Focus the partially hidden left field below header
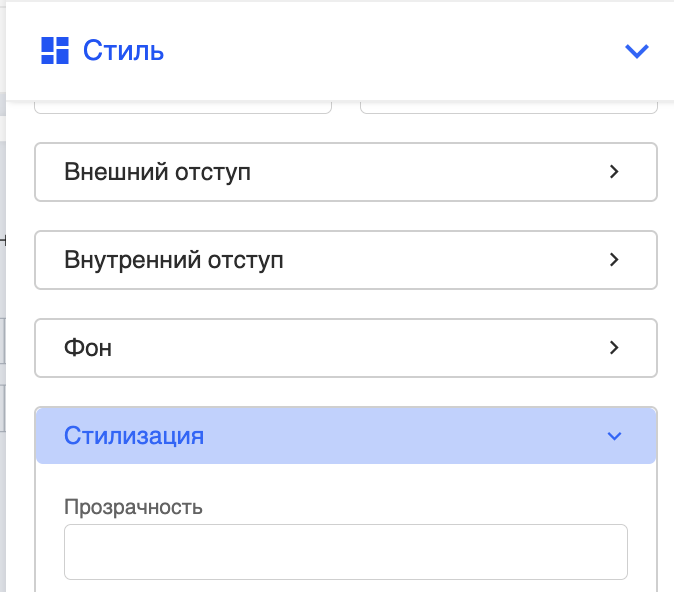The width and height of the screenshot is (674, 592). coord(183,107)
